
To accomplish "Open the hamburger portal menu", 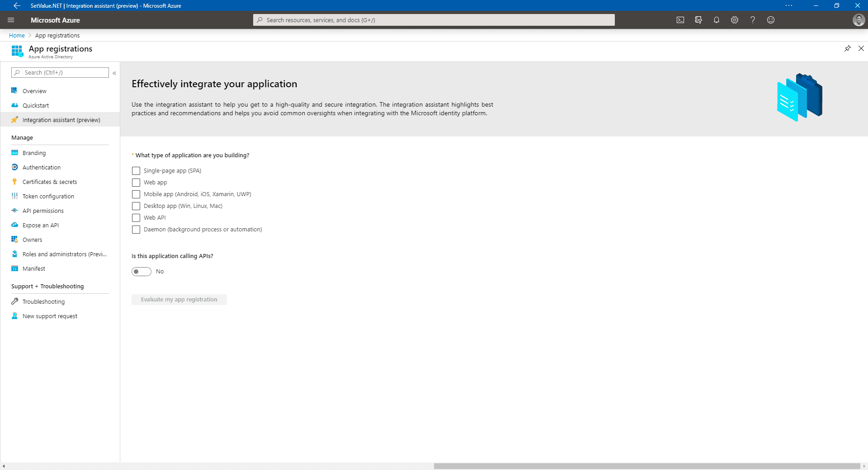I will (11, 20).
